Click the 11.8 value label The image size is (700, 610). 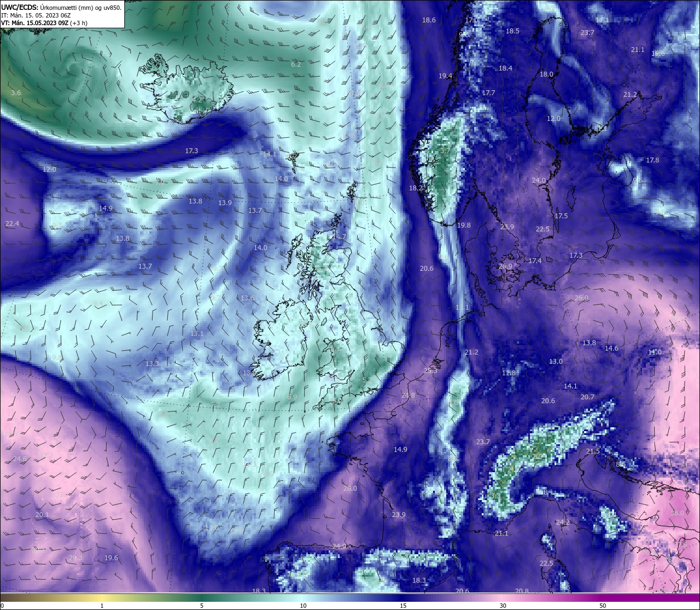click(x=509, y=373)
